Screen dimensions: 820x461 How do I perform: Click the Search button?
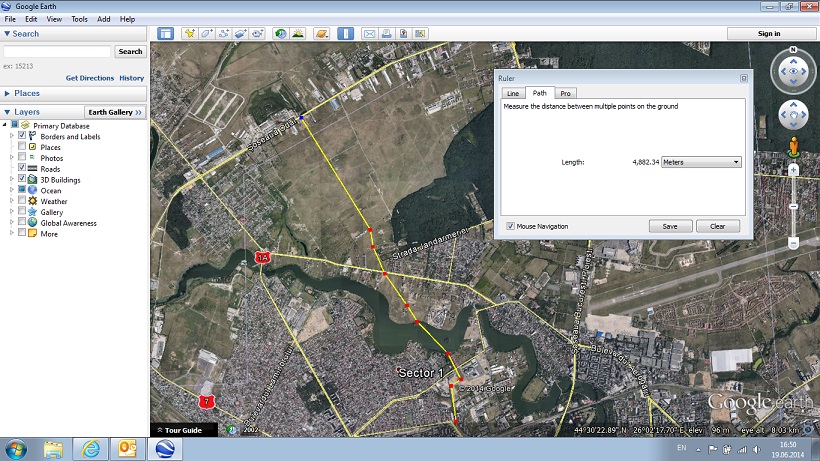click(x=130, y=51)
